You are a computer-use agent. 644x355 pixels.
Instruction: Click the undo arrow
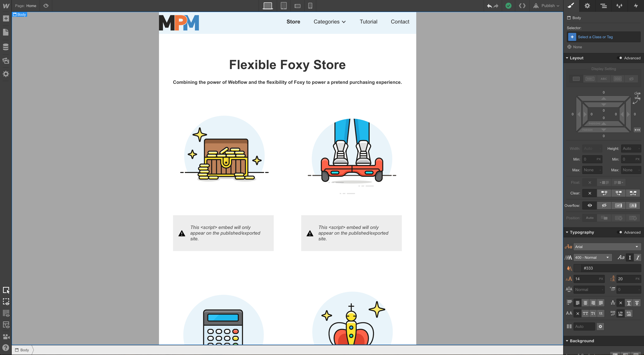[x=489, y=6]
